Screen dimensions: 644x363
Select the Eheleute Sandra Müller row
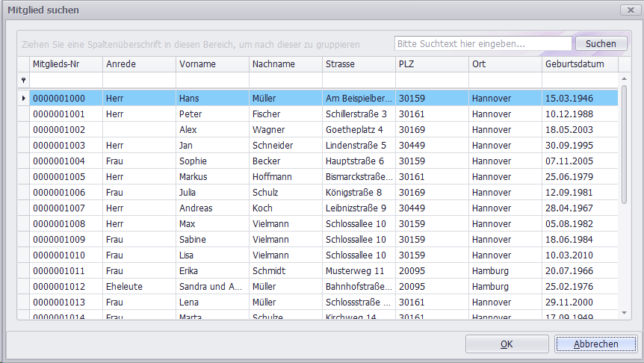coord(212,287)
